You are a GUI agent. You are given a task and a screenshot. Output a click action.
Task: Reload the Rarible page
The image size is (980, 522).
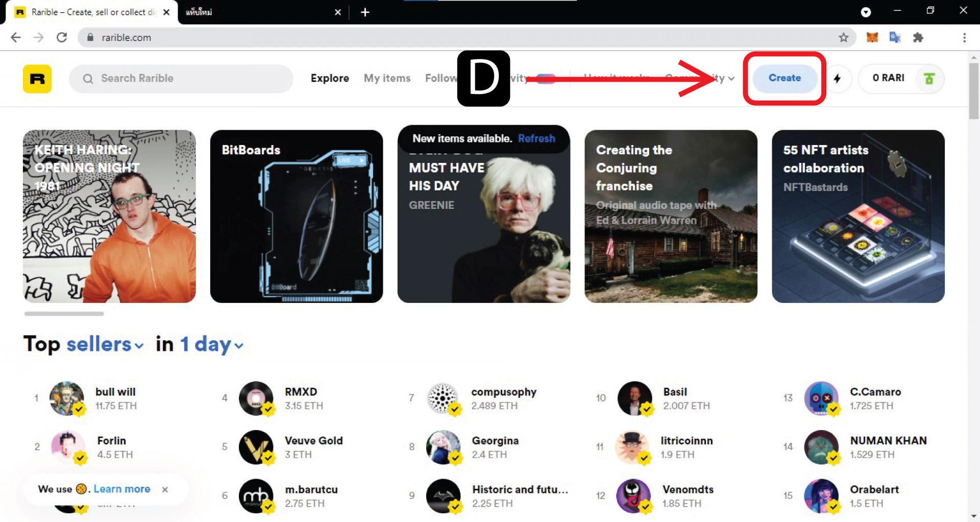[x=62, y=37]
